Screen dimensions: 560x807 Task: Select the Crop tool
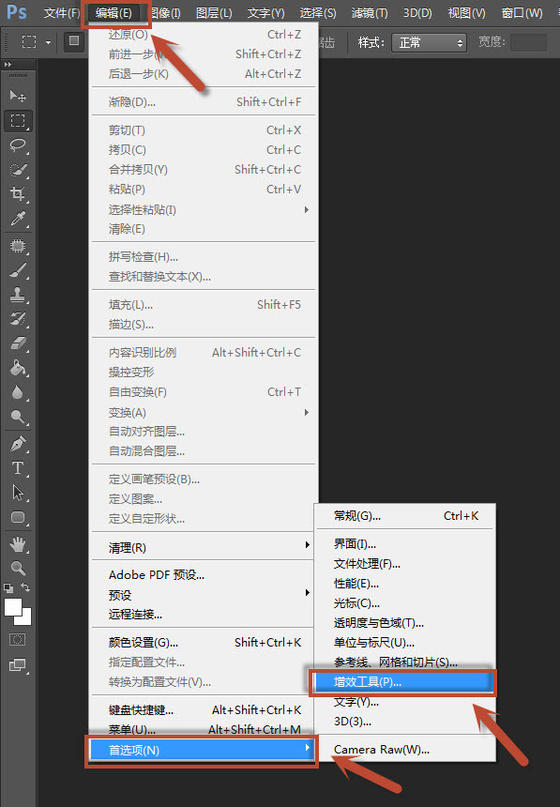point(18,194)
